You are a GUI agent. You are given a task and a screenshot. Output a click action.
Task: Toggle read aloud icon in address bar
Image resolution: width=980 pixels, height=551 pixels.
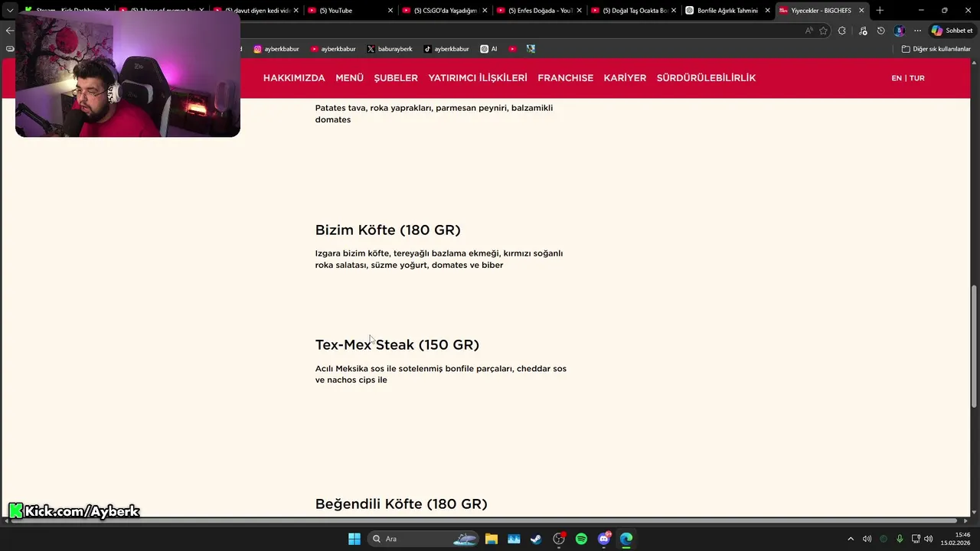[808, 31]
